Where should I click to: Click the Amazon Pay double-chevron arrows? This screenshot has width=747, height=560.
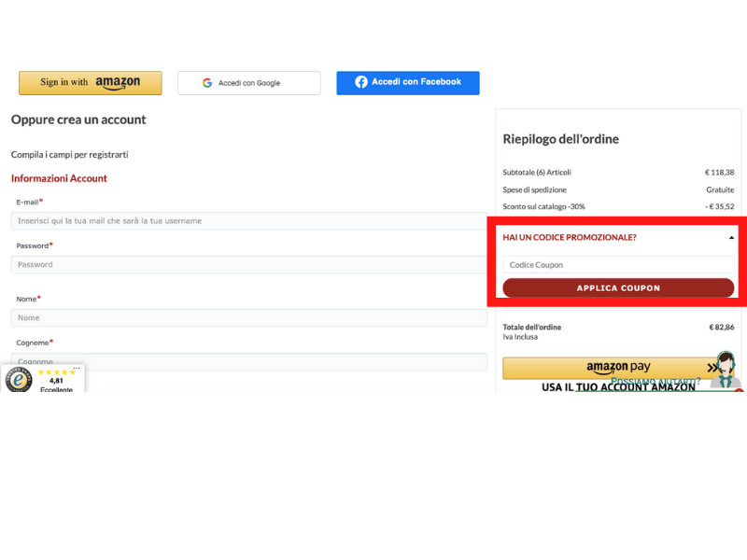714,369
